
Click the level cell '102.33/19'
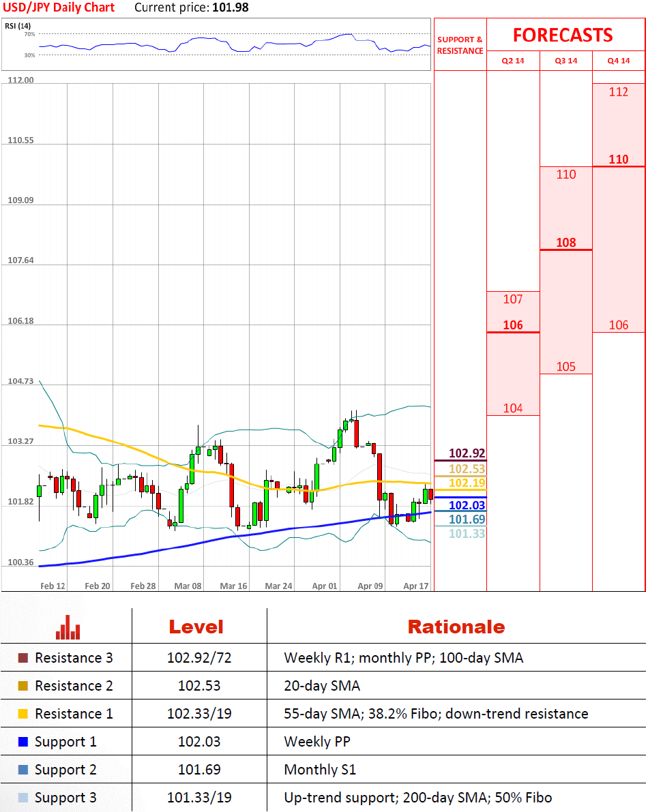point(199,714)
